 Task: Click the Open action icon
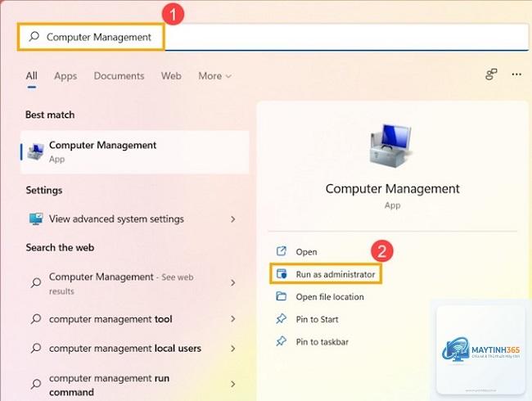(x=282, y=251)
